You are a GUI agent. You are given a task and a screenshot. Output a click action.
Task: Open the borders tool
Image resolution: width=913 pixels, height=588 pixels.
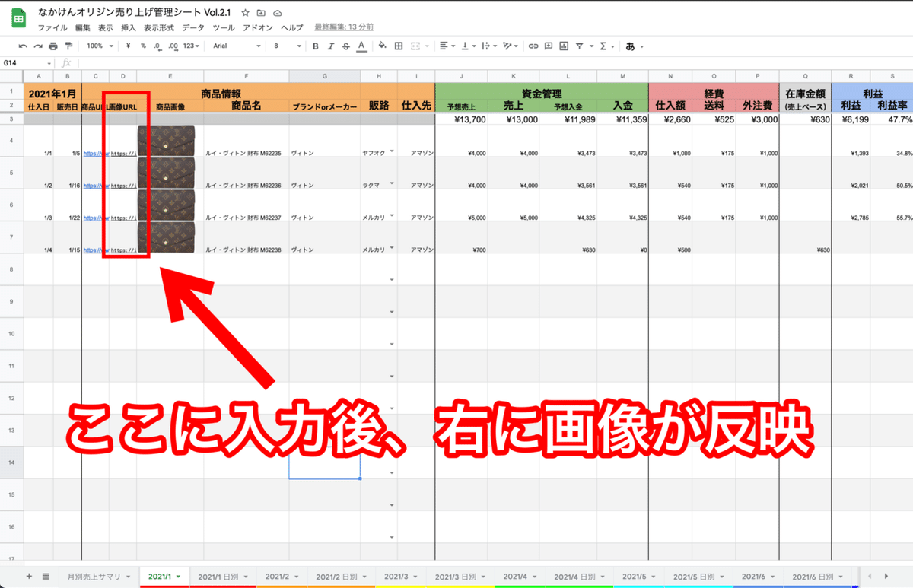coord(398,46)
